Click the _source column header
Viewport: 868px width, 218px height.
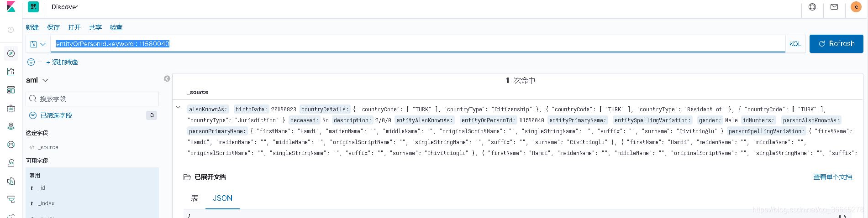pos(198,92)
